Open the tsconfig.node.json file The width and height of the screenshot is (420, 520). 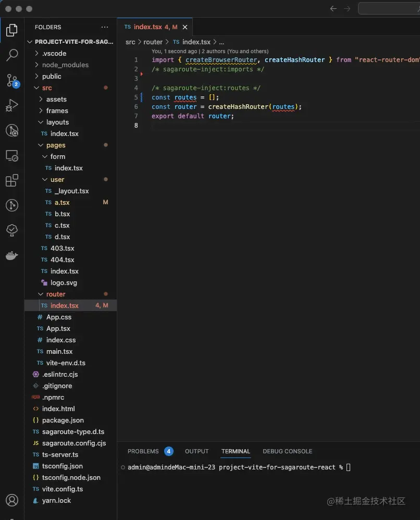point(71,478)
